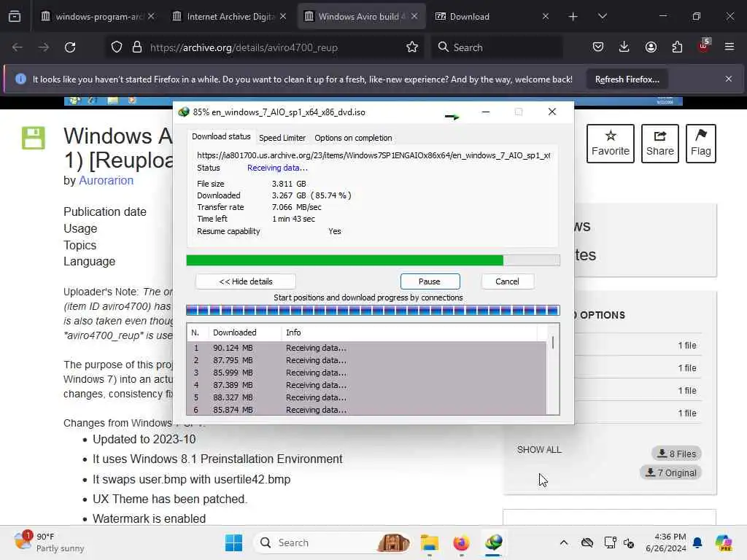The height and width of the screenshot is (560, 747).
Task: Open Copilot preview icon in taskbar
Action: 724,542
